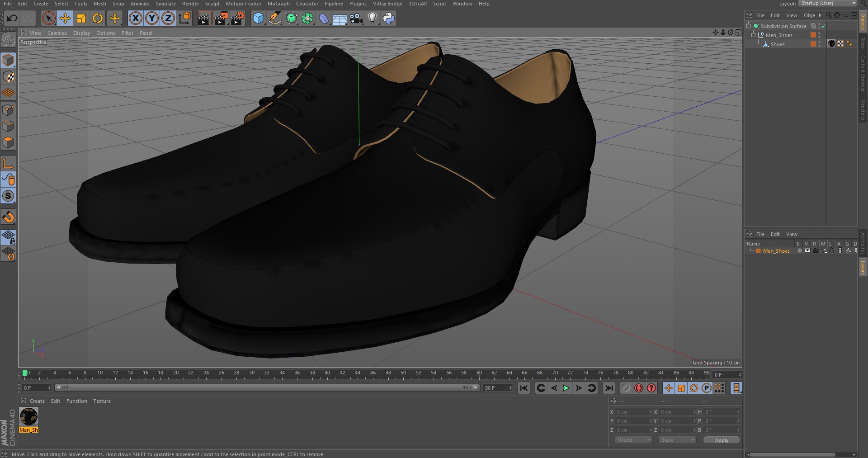The image size is (868, 458).
Task: Toggle Men_Shoes layer solo dot
Action: click(x=799, y=250)
